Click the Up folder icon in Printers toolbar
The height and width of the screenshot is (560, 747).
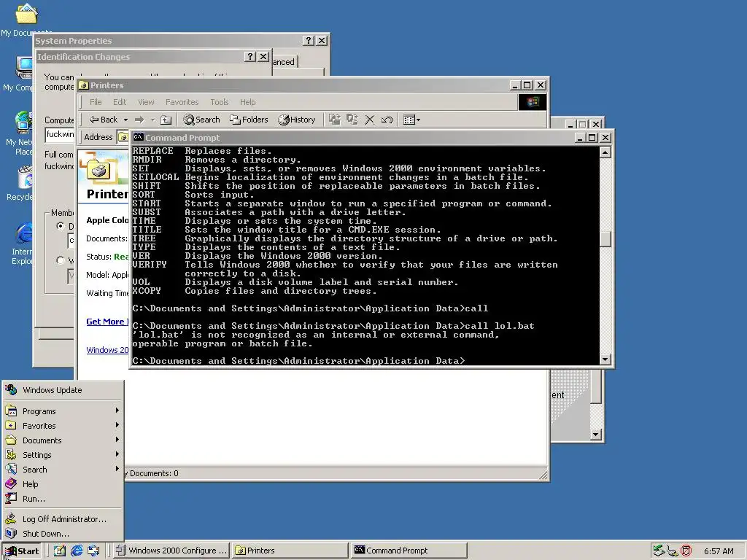click(x=166, y=120)
